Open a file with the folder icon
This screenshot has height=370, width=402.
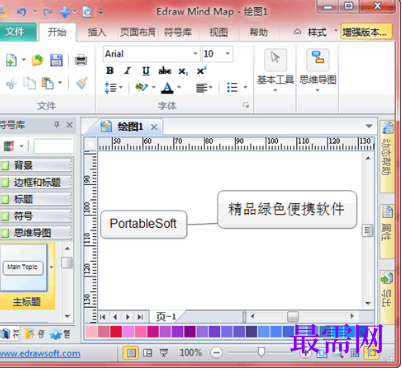[38, 60]
